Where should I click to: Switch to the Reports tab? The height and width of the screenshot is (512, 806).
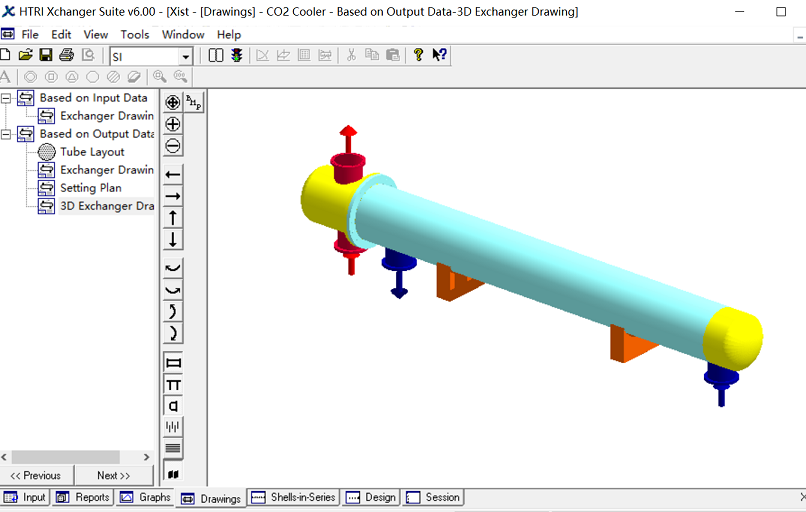point(83,498)
